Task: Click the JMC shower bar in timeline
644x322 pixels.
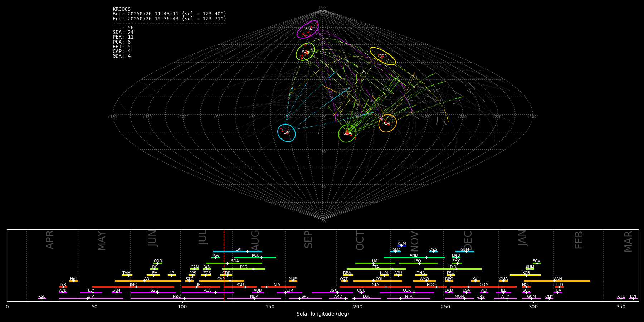Action: 133,287
